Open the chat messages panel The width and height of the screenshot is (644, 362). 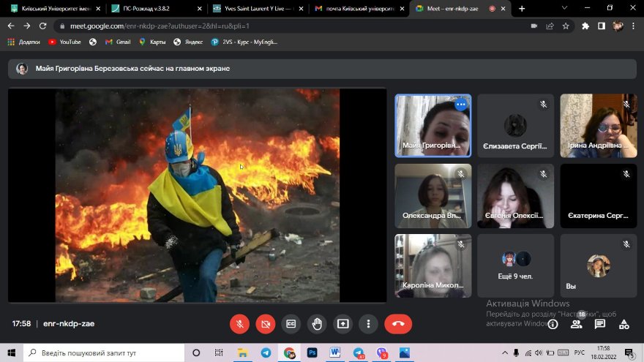[x=600, y=324]
